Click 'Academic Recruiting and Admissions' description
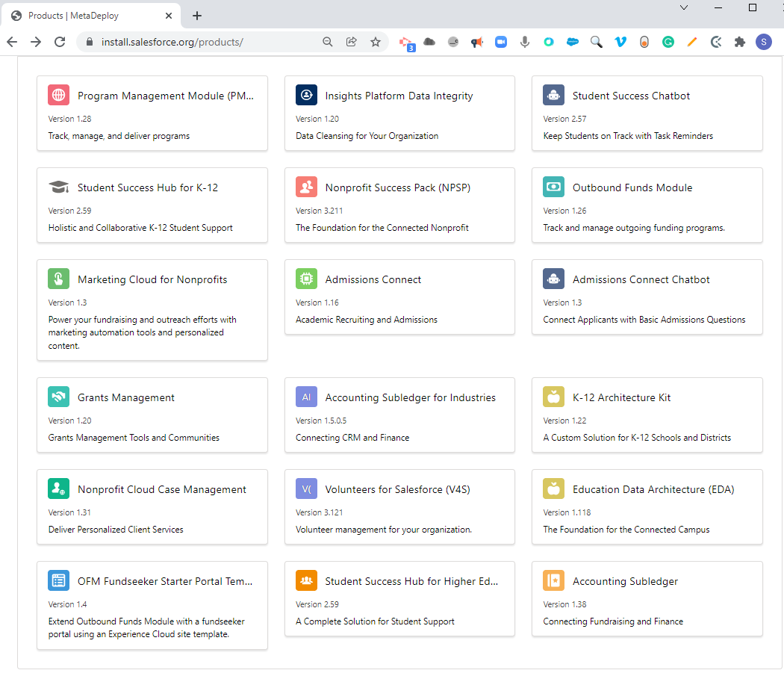Image resolution: width=784 pixels, height=676 pixels. click(366, 319)
